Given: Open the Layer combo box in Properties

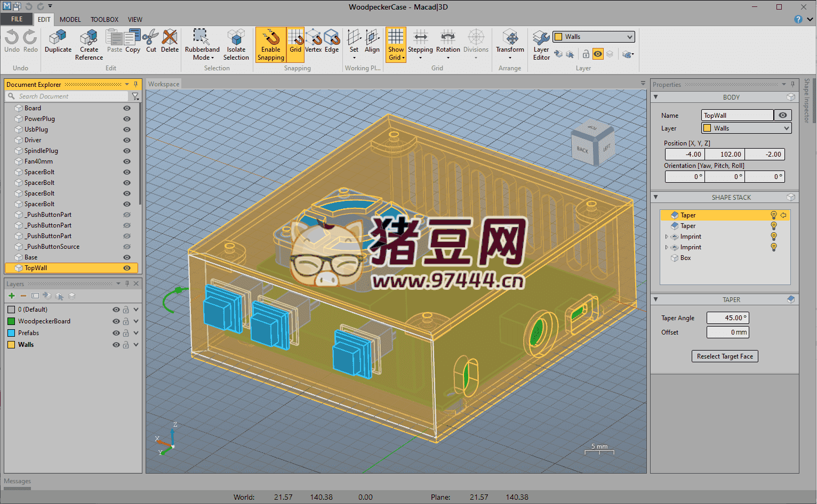Looking at the screenshot, I should [x=746, y=128].
